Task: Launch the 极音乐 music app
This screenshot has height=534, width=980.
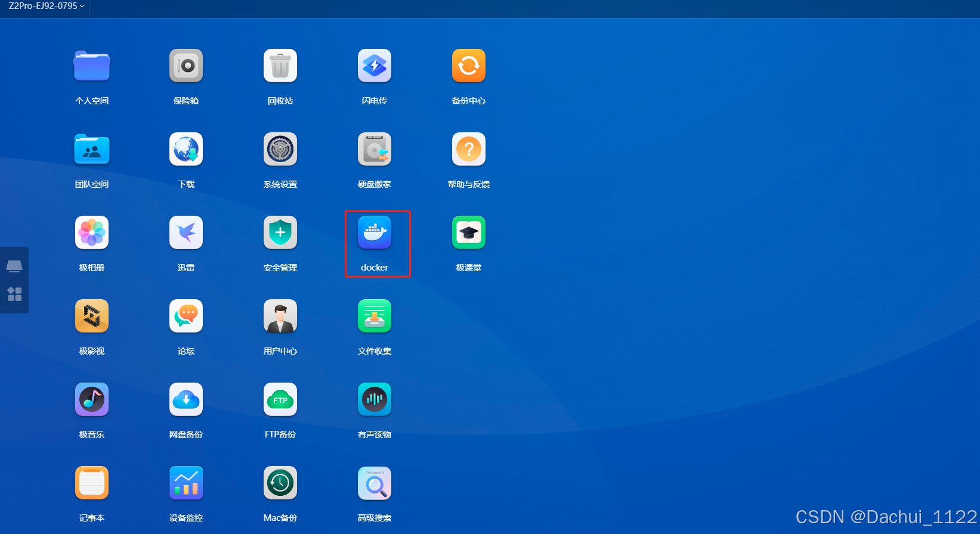Action: point(92,399)
